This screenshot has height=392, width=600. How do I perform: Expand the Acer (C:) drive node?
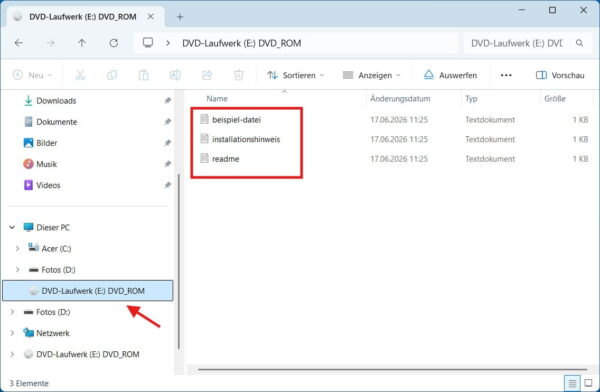pyautogui.click(x=17, y=248)
